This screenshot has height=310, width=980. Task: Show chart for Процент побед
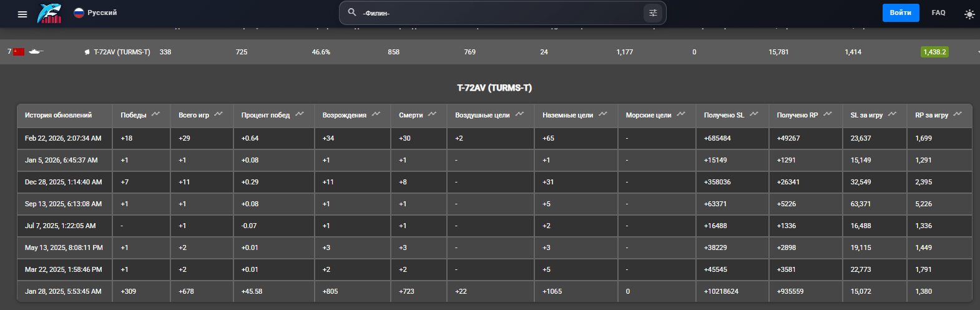point(300,114)
